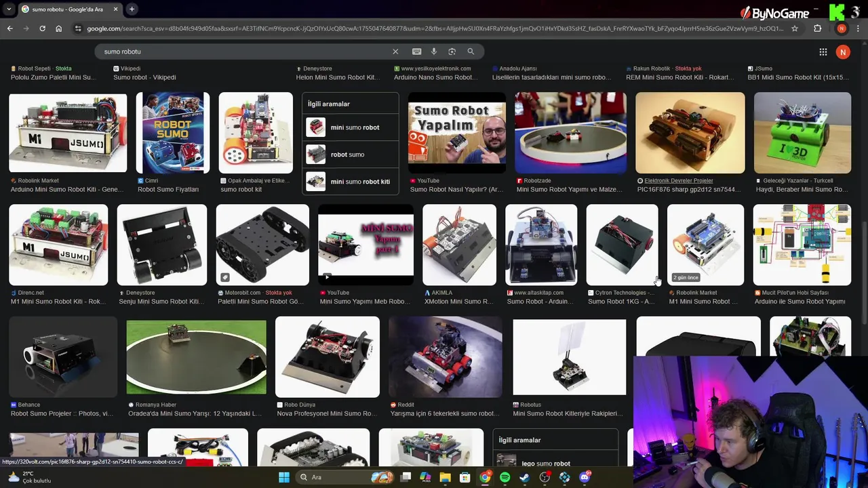Open the tab search dropdown arrow
The height and width of the screenshot is (488, 868).
click(x=7, y=9)
